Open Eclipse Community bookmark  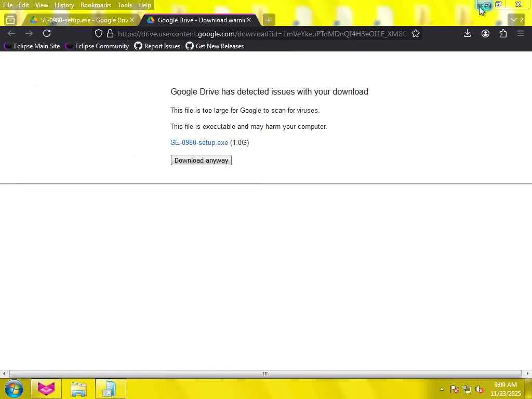tap(97, 46)
